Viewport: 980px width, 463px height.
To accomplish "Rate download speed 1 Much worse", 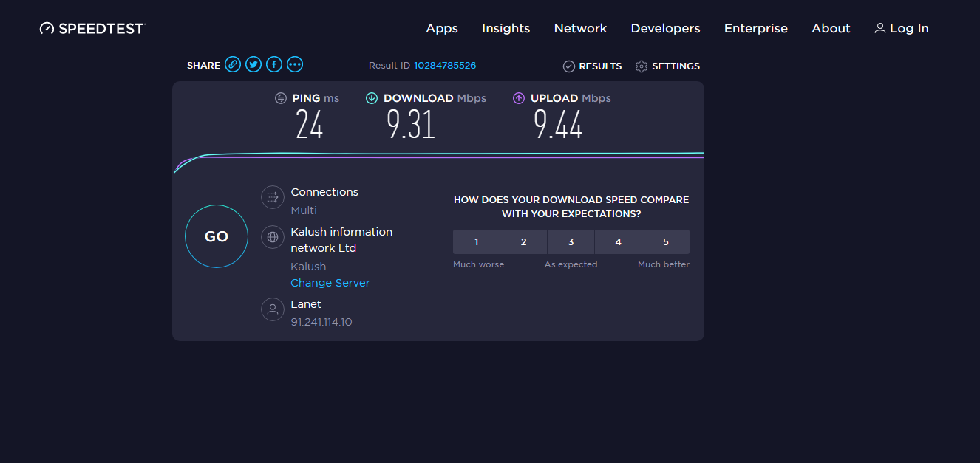I will pyautogui.click(x=477, y=241).
